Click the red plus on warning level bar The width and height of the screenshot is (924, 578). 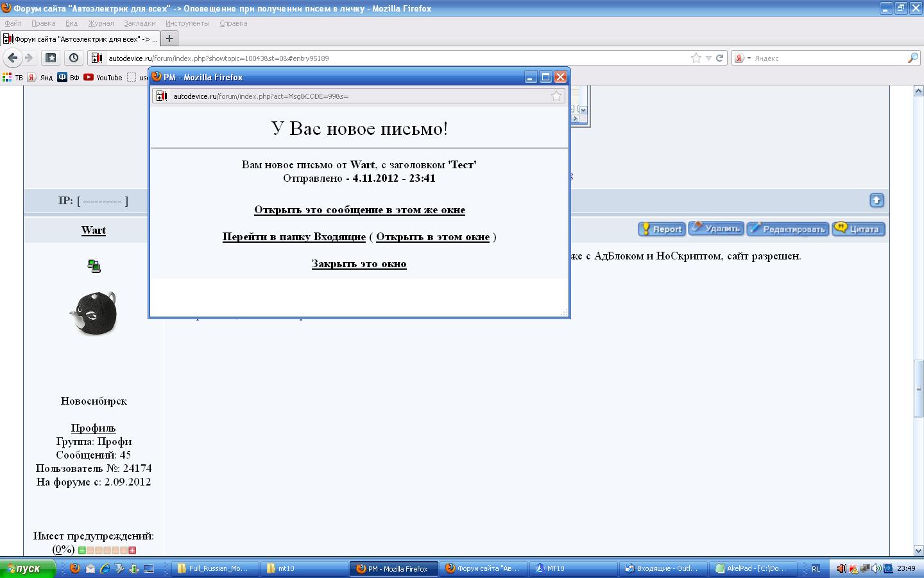[132, 550]
